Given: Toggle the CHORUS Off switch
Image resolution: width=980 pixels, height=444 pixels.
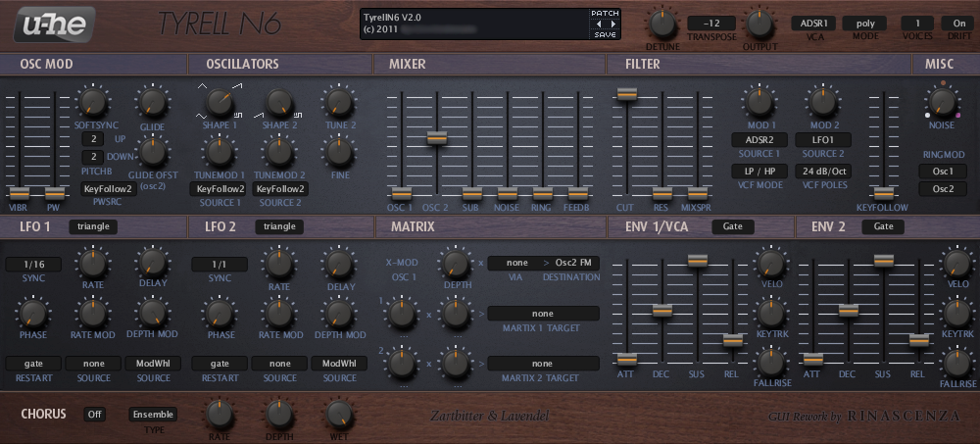Looking at the screenshot, I should (95, 414).
